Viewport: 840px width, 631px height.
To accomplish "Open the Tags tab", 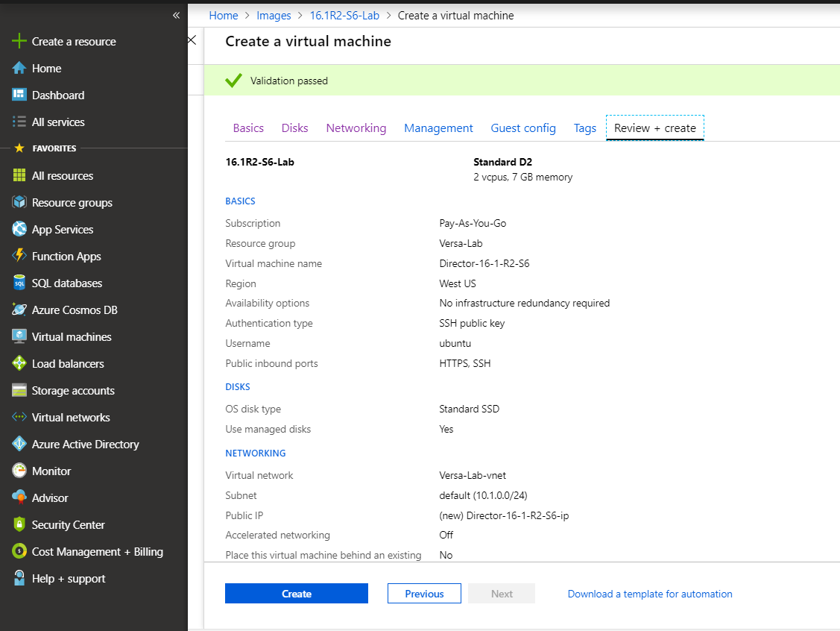I will tap(585, 128).
